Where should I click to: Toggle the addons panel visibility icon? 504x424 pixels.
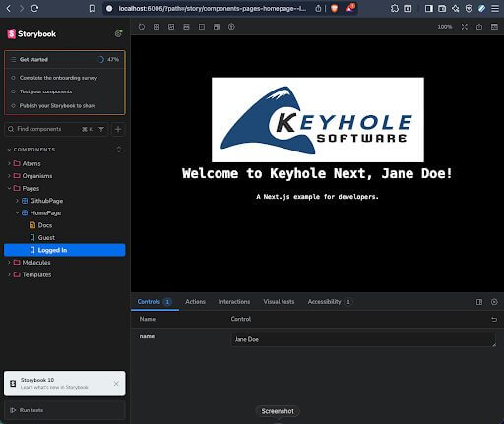point(494,27)
